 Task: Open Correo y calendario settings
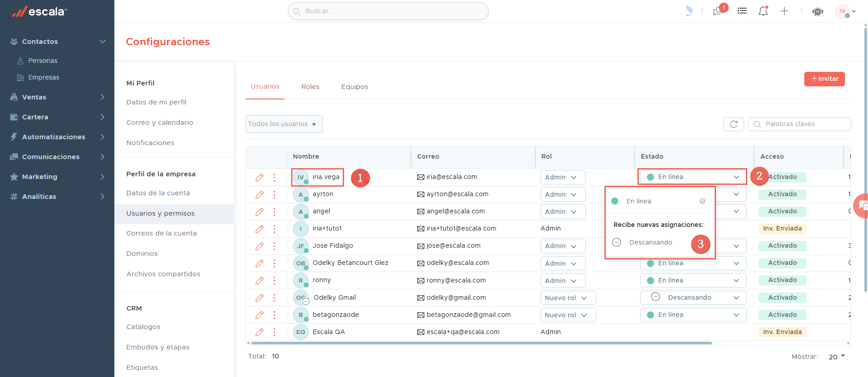[160, 123]
